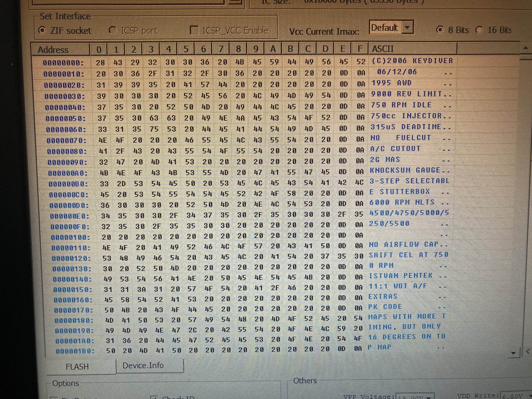Select address row 000000E0:
This screenshot has height=399, width=532.
pyautogui.click(x=70, y=216)
